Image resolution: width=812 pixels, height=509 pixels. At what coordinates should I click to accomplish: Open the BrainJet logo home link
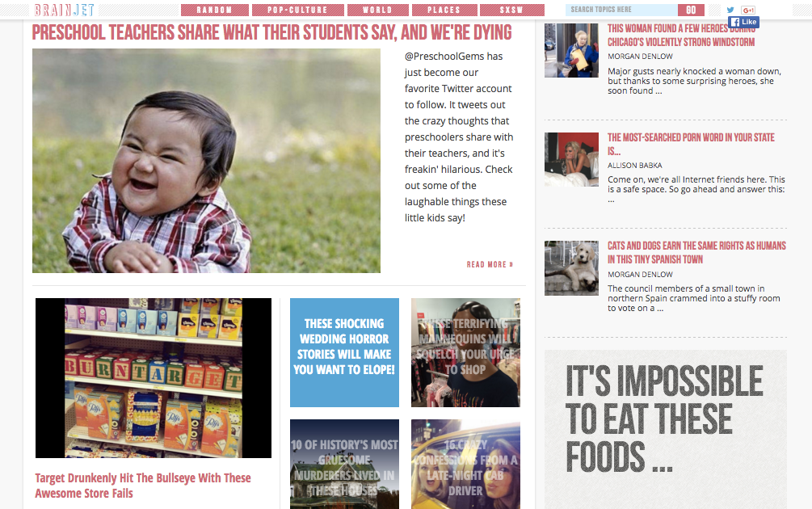pos(64,10)
